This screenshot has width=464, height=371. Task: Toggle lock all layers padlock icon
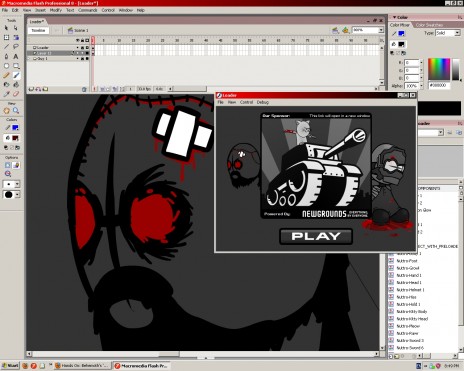[x=82, y=40]
